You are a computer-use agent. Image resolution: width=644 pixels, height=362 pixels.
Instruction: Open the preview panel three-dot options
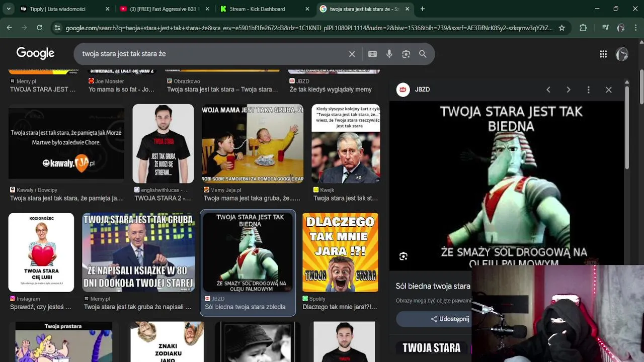pos(589,89)
